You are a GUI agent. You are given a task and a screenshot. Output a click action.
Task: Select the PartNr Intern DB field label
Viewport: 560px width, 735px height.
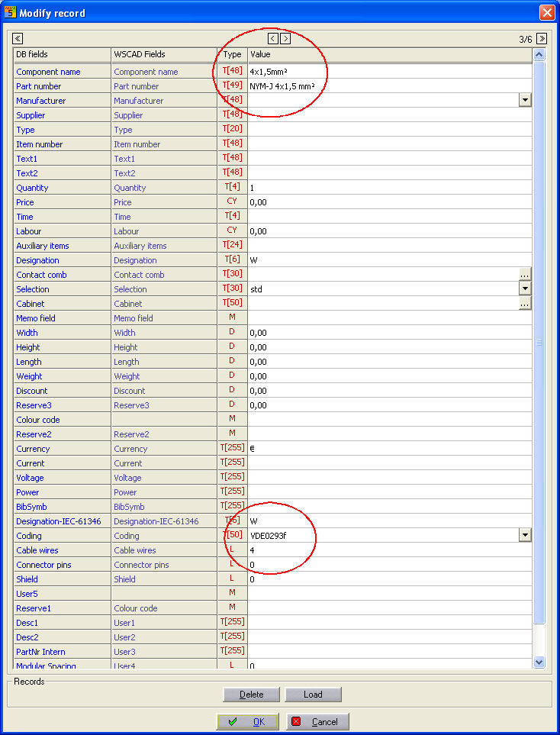(40, 652)
